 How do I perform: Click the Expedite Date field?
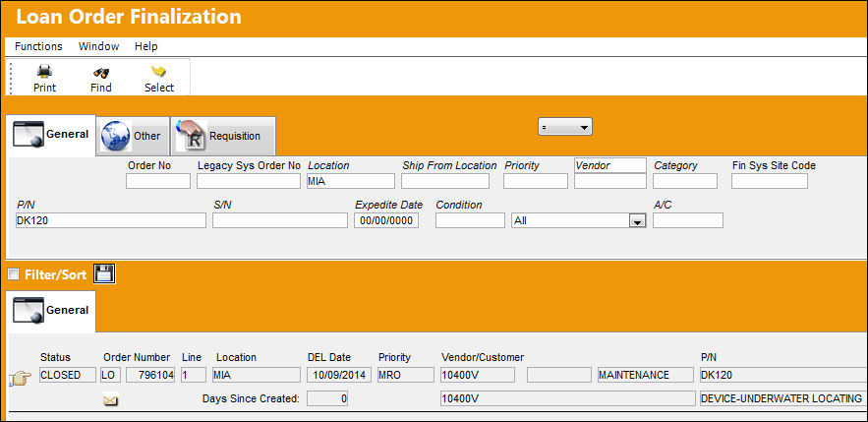[386, 220]
